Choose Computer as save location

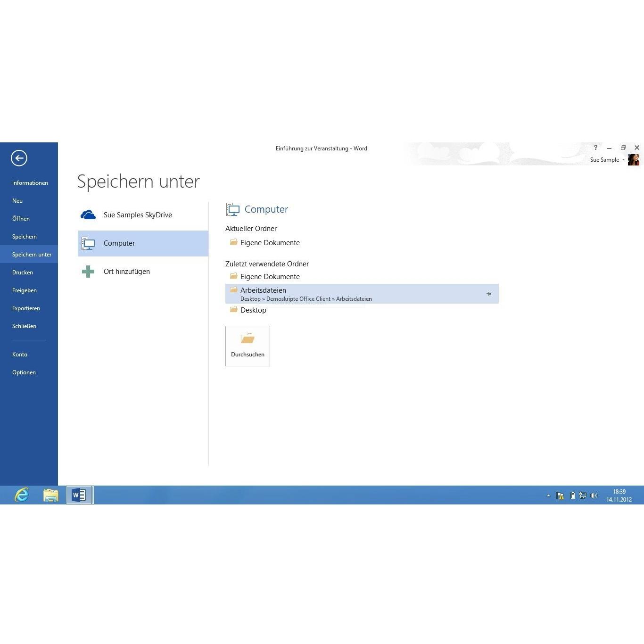point(143,243)
